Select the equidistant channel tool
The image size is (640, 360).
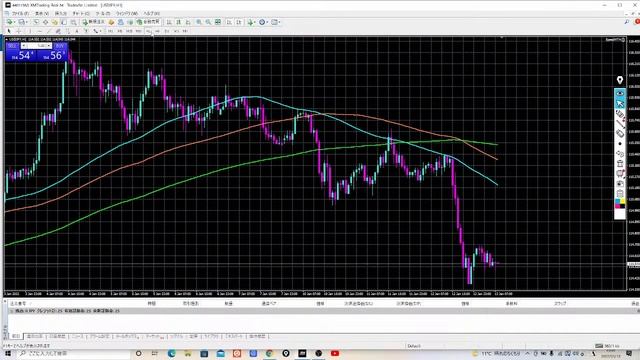tap(58, 31)
